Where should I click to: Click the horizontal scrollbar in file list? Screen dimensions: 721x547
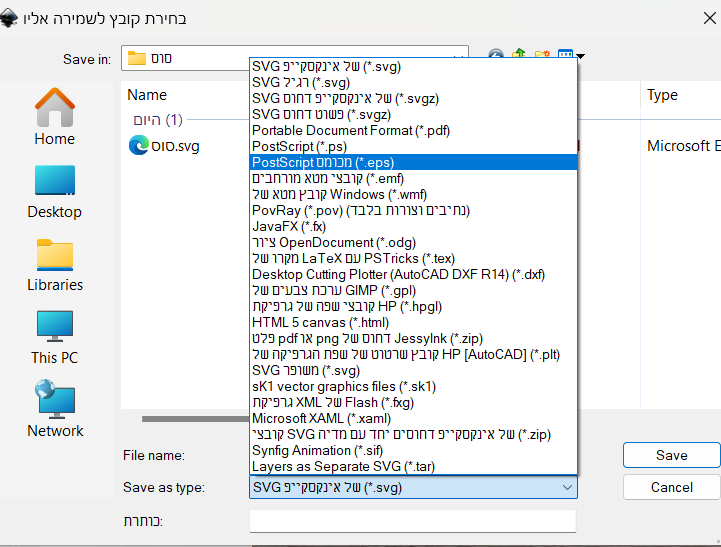click(x=195, y=419)
